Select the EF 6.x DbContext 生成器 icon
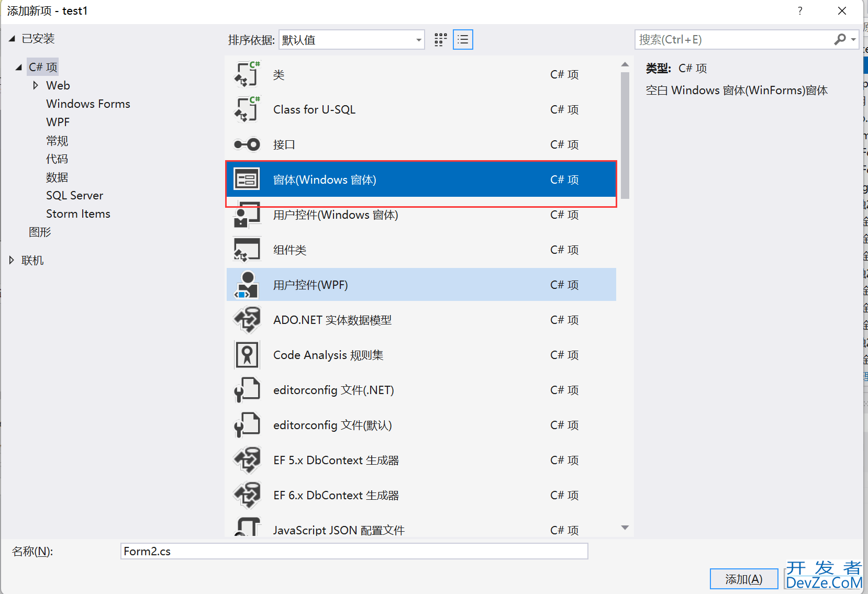868x594 pixels. point(247,495)
